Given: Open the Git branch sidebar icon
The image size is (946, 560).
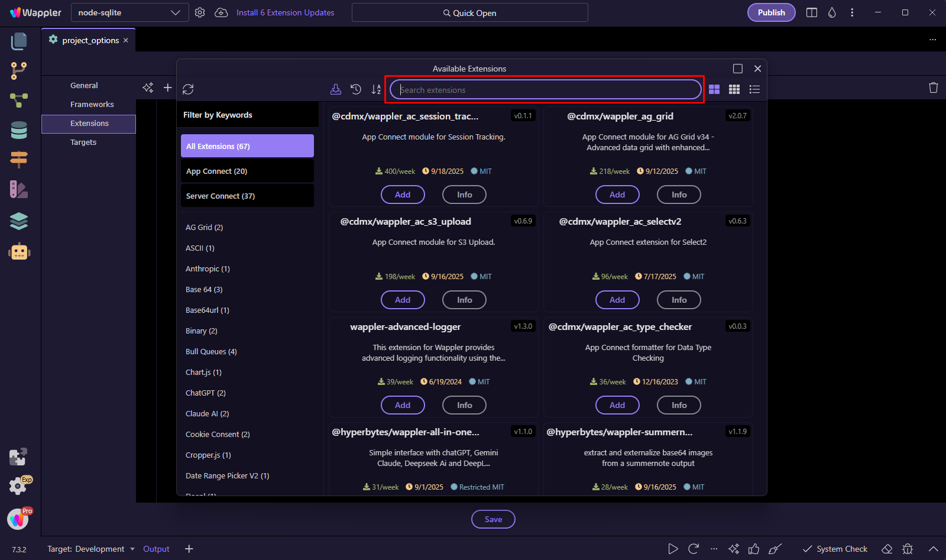Looking at the screenshot, I should coord(19,70).
